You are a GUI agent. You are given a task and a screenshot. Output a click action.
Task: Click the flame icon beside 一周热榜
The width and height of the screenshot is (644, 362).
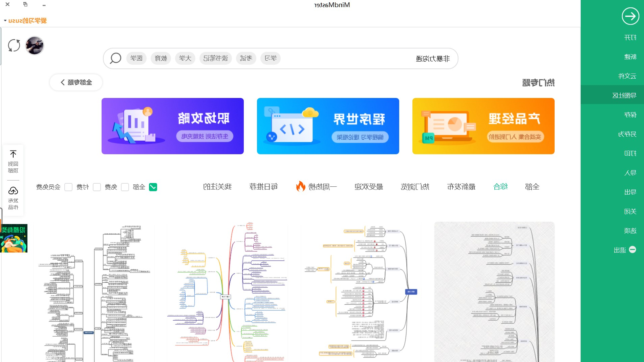coord(300,186)
